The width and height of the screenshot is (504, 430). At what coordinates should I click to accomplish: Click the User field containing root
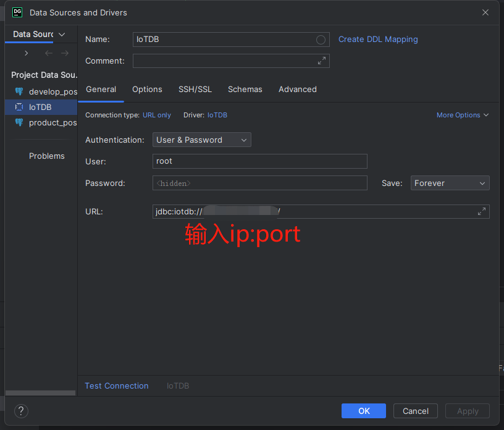(260, 161)
